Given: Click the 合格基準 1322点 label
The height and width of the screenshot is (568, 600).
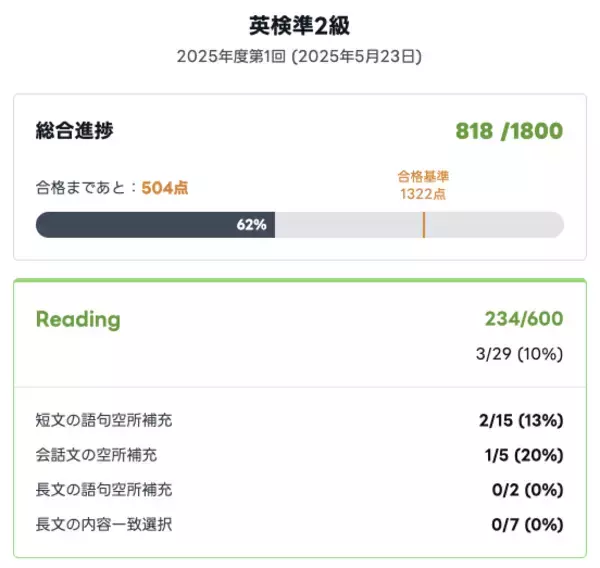Looking at the screenshot, I should click(x=423, y=185).
